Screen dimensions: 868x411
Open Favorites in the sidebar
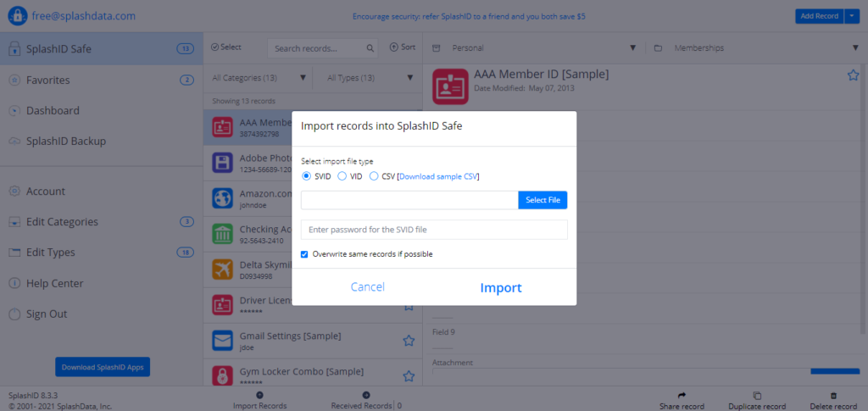click(48, 80)
